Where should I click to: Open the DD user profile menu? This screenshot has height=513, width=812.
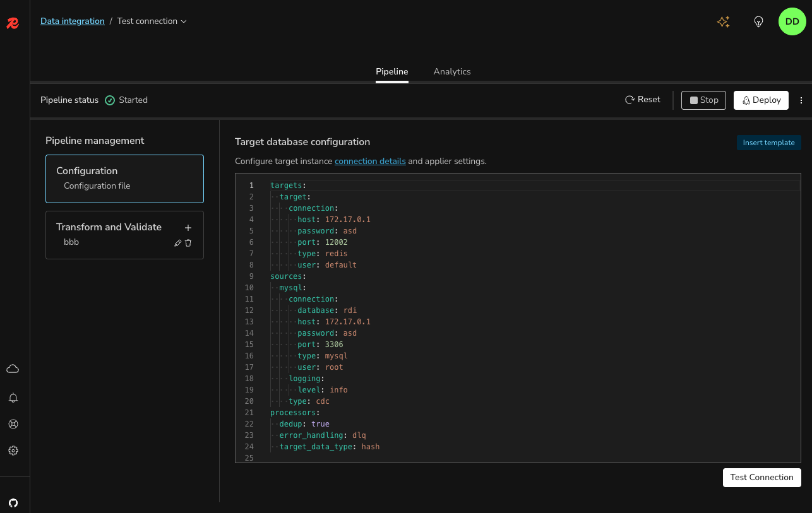[792, 21]
